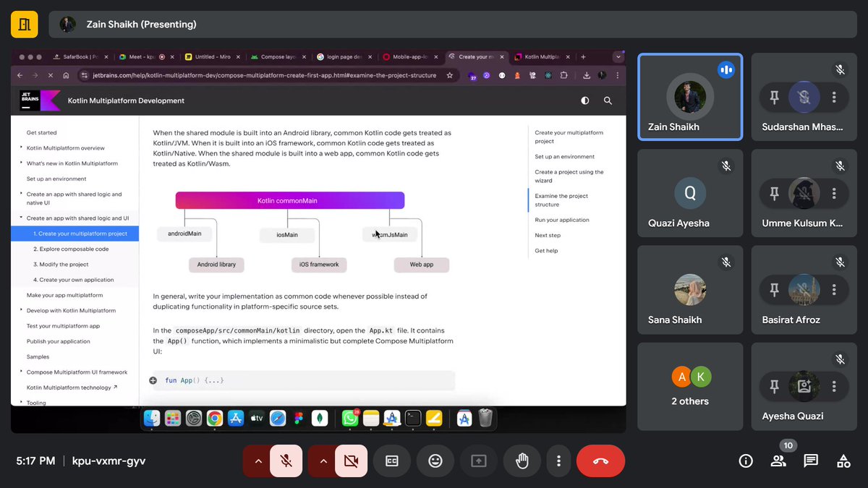Click the Chrome home button
Viewport: 868px width, 488px height.
66,75
